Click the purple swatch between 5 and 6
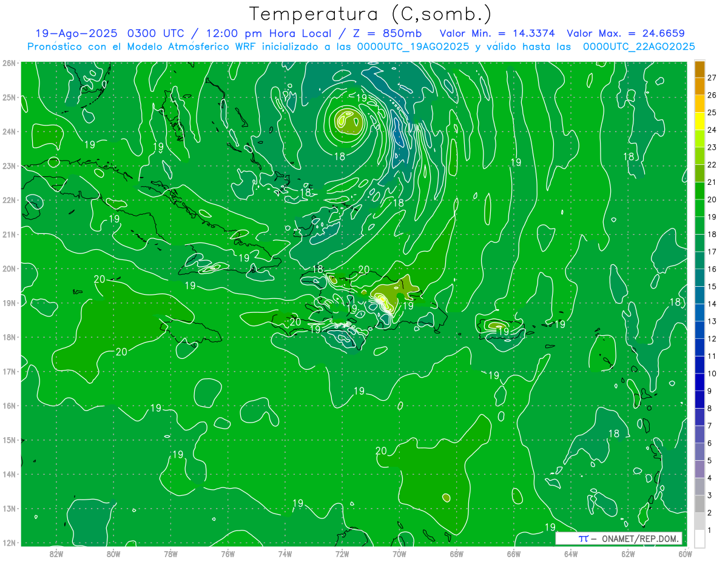 click(x=699, y=452)
